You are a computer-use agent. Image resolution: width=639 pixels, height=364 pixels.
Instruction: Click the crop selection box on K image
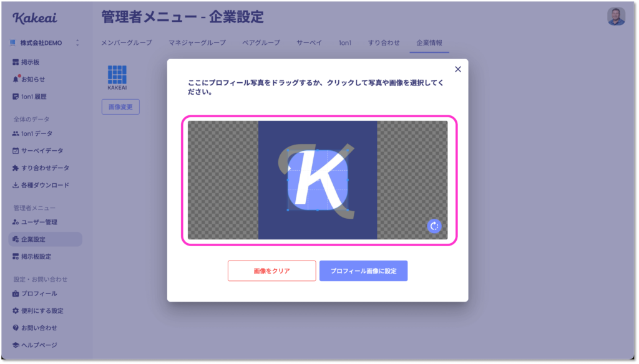click(x=318, y=180)
